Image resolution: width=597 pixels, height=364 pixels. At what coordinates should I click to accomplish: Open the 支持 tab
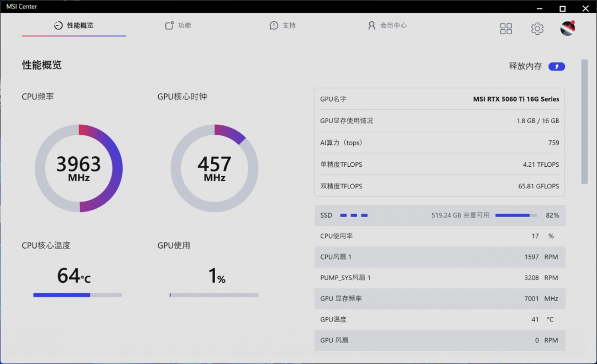click(287, 25)
